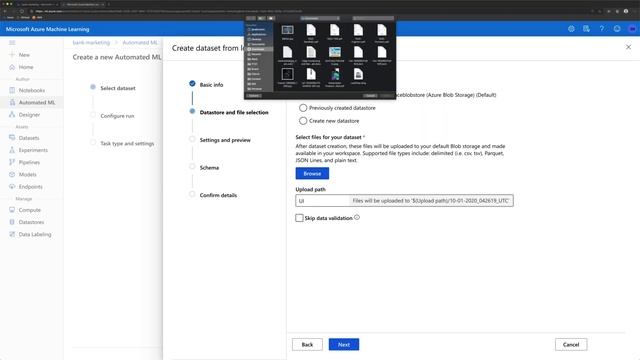Select the disk image file icon

click(358, 74)
